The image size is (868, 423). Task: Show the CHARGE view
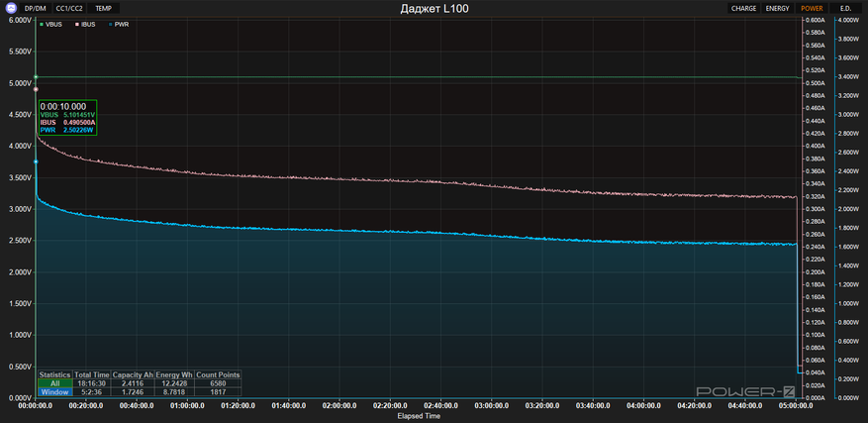pos(743,8)
